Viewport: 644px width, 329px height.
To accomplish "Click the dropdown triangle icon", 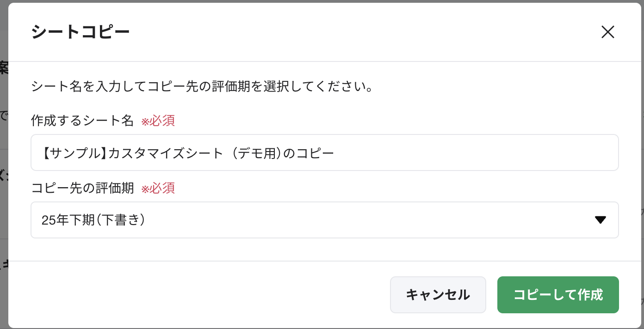I will (x=601, y=220).
